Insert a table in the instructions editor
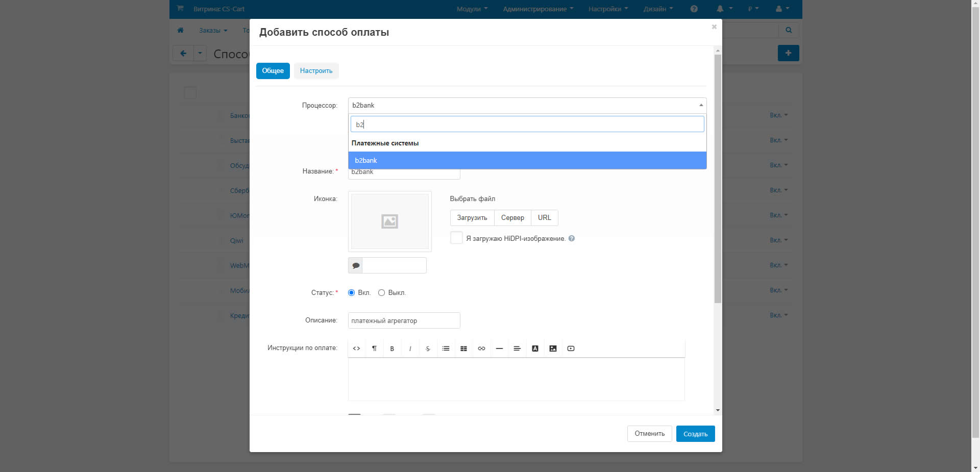The image size is (980, 472). [463, 349]
